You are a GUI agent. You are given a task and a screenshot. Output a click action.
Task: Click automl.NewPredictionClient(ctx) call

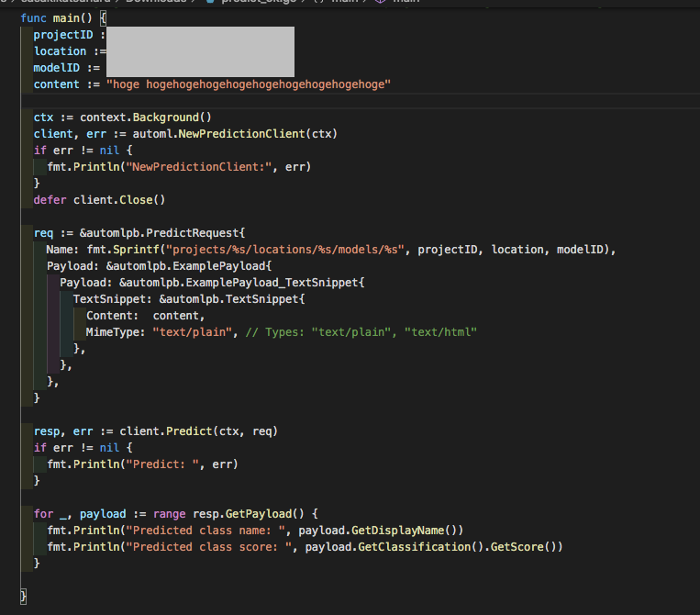[x=235, y=134]
